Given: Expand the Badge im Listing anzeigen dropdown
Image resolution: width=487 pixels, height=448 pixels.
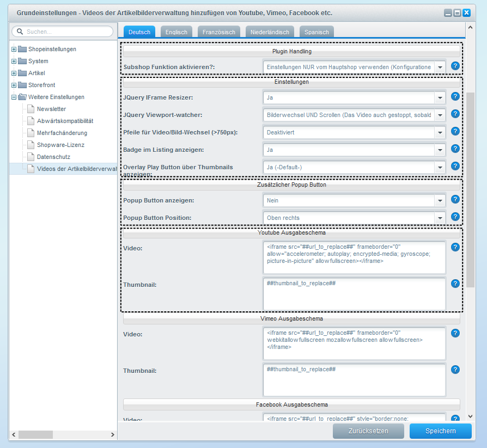Looking at the screenshot, I should [440, 150].
